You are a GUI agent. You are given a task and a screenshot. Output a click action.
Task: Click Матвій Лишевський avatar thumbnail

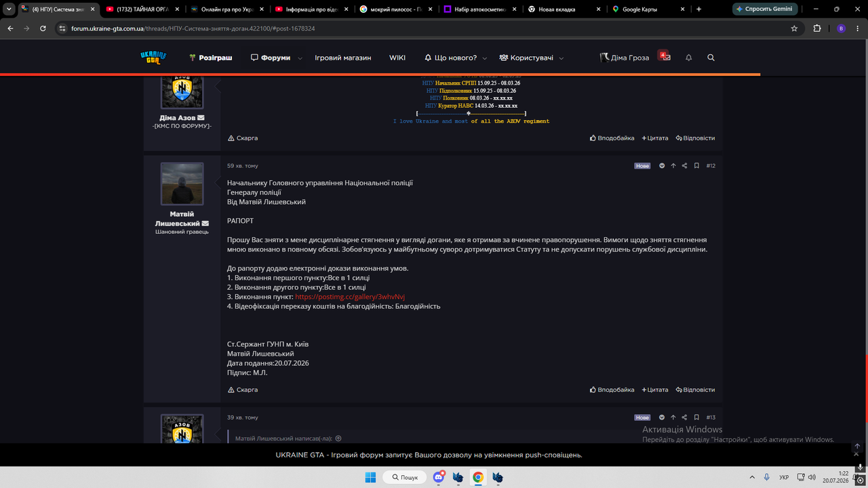click(182, 184)
